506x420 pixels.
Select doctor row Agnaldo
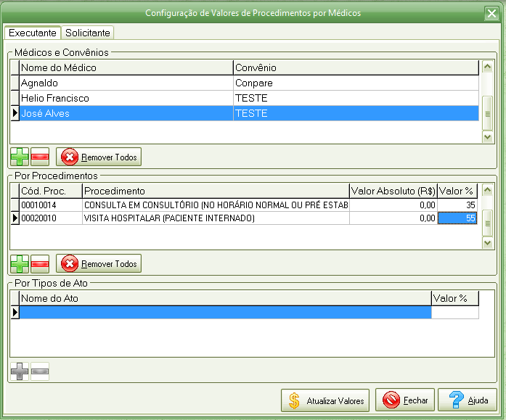126,83
